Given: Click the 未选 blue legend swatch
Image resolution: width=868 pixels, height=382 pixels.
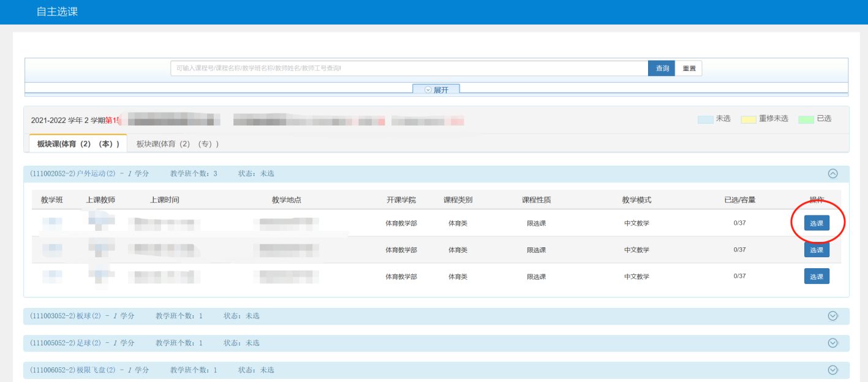Looking at the screenshot, I should (x=705, y=119).
